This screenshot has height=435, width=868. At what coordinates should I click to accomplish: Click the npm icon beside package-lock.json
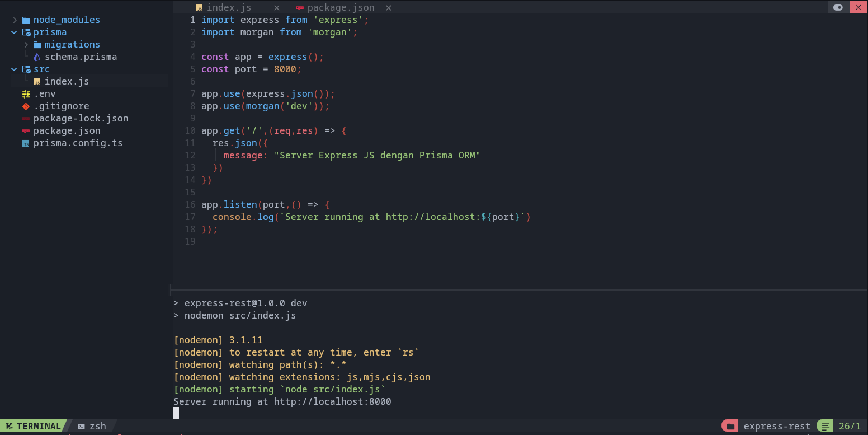tap(26, 119)
